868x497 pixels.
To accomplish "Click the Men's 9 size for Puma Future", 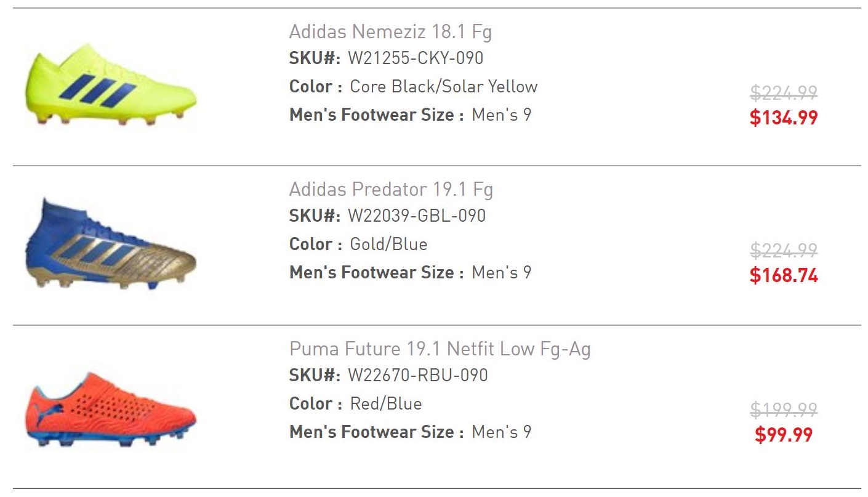I will point(501,432).
